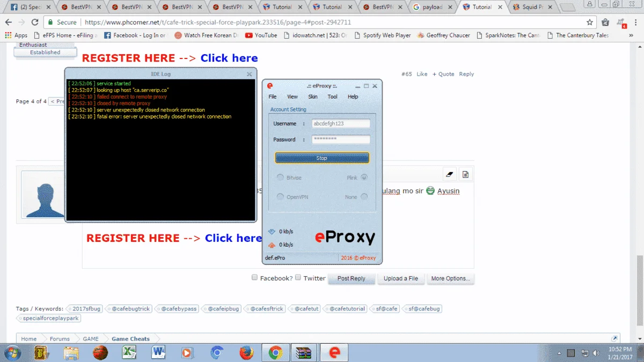Open the 2017sfbug tag

coord(84,309)
